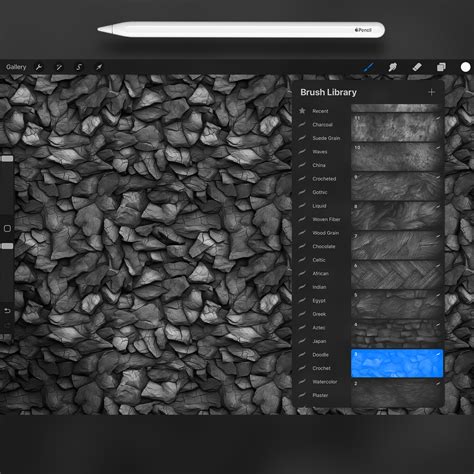Viewport: 474px width, 474px height.
Task: Select the Smudge finger tool
Action: pos(393,67)
